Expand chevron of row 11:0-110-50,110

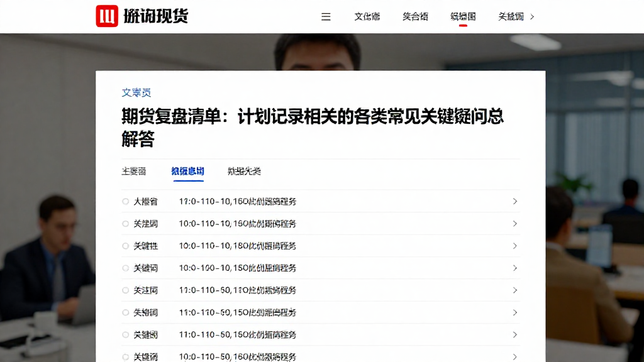514,290
